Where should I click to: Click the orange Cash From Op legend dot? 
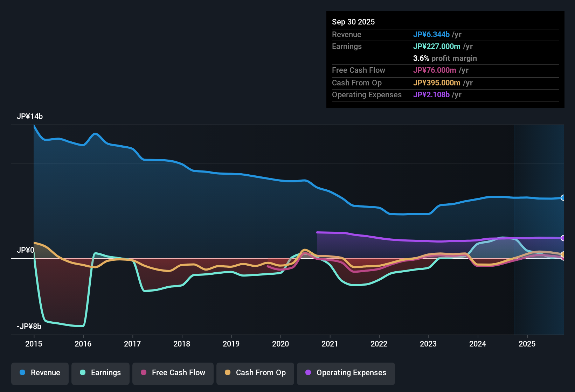click(228, 373)
